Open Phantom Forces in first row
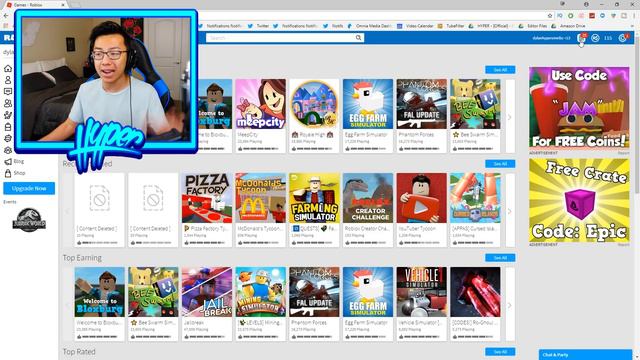The image size is (640, 360). tap(422, 116)
